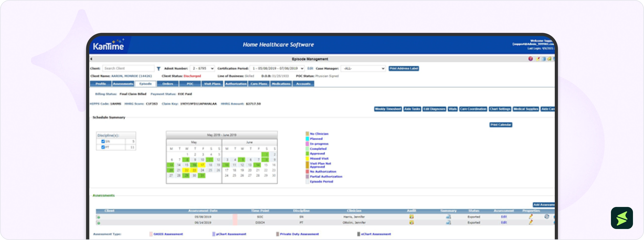Switch to the Assessments tab
This screenshot has height=240, width=644.
click(123, 84)
